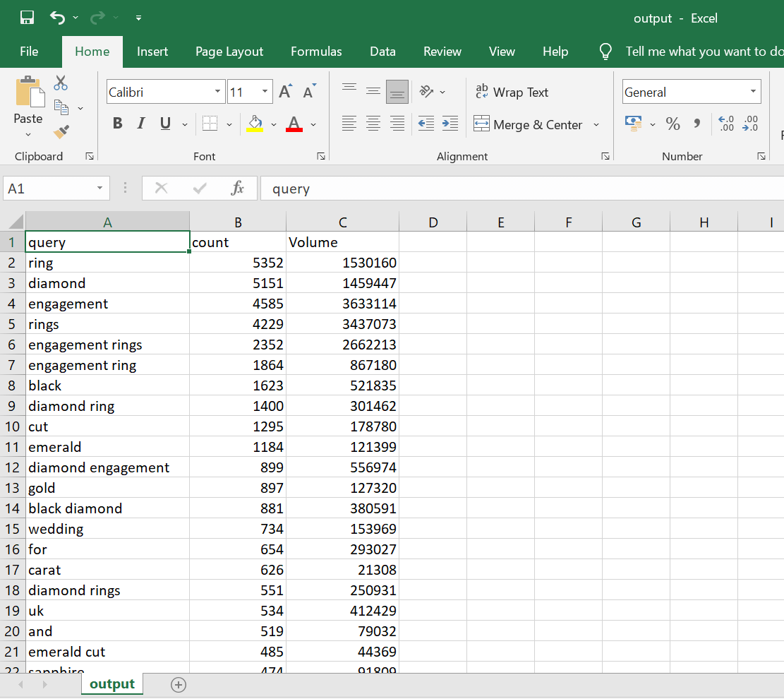Image resolution: width=784 pixels, height=699 pixels.
Task: Toggle Bold formatting
Action: pos(118,123)
